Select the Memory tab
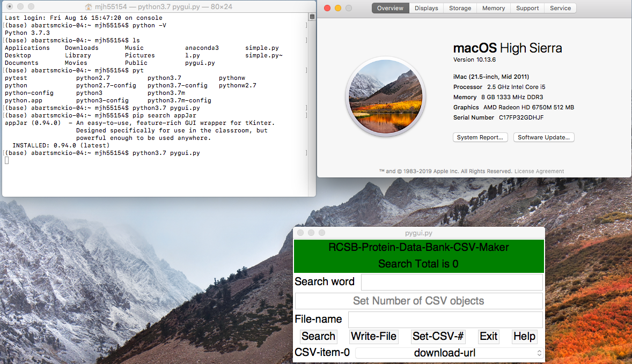632x364 pixels. 494,8
